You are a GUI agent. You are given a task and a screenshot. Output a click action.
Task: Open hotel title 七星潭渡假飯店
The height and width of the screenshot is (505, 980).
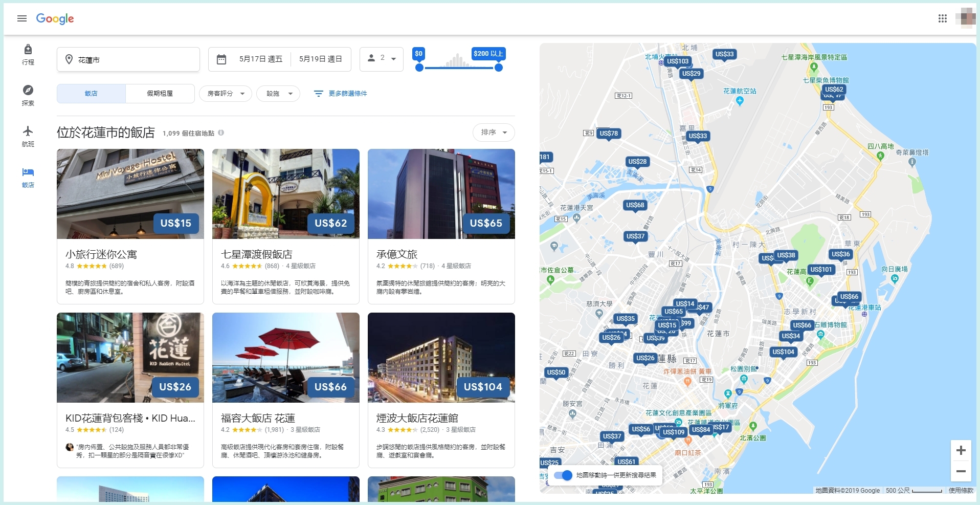click(257, 254)
